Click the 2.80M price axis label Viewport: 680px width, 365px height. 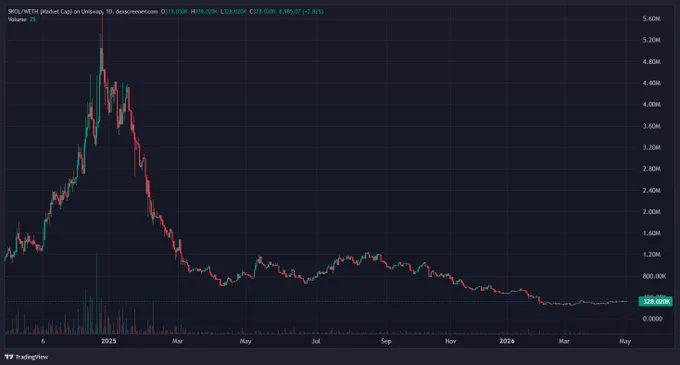point(651,169)
